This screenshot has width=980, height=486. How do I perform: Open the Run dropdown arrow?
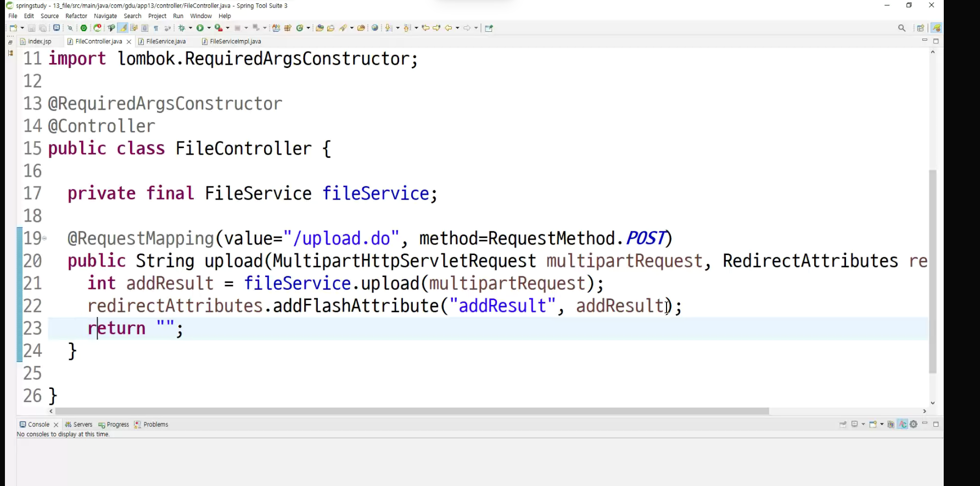point(209,28)
